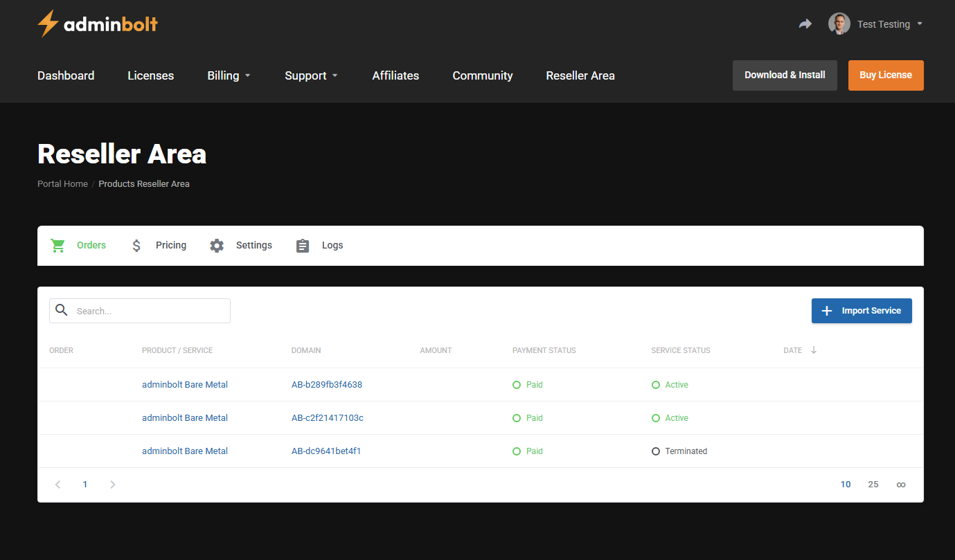Open the Dashboard menu item
The width and height of the screenshot is (955, 560).
[x=66, y=75]
